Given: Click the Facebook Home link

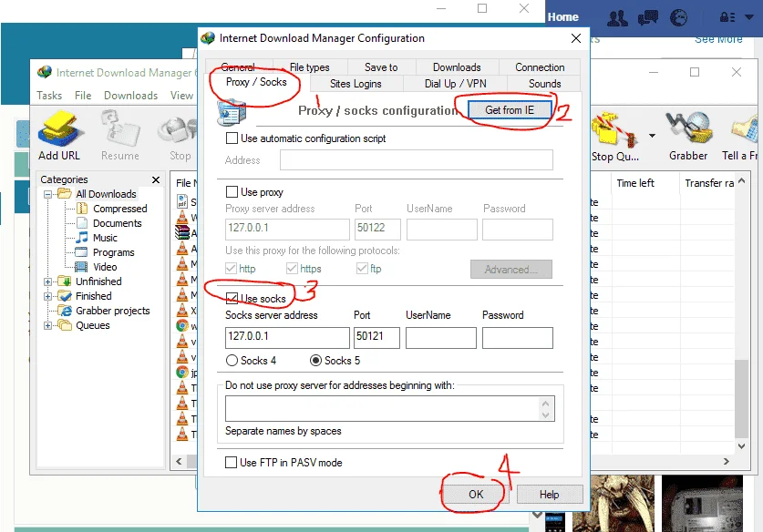Looking at the screenshot, I should pos(563,17).
